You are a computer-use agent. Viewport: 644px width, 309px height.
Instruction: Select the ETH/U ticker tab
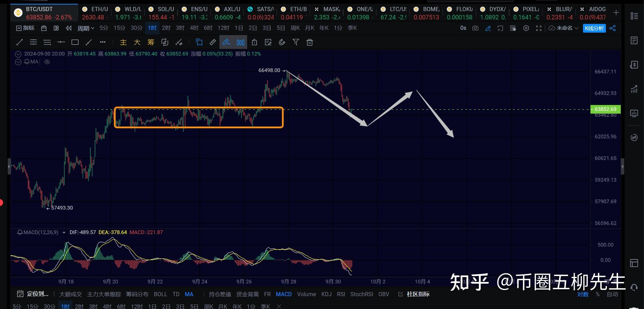(95, 13)
